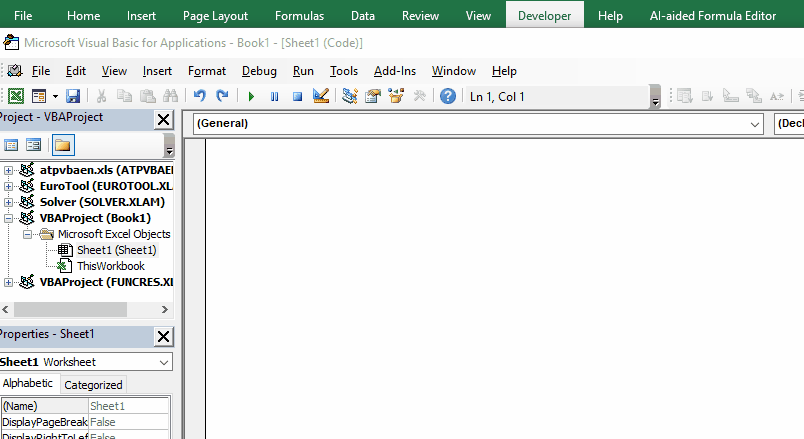This screenshot has width=804, height=439.
Task: Open the VBA Edit menu
Action: 75,71
